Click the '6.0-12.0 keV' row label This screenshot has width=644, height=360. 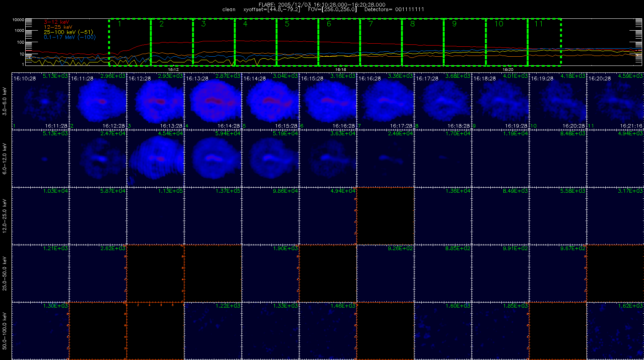coord(5,159)
